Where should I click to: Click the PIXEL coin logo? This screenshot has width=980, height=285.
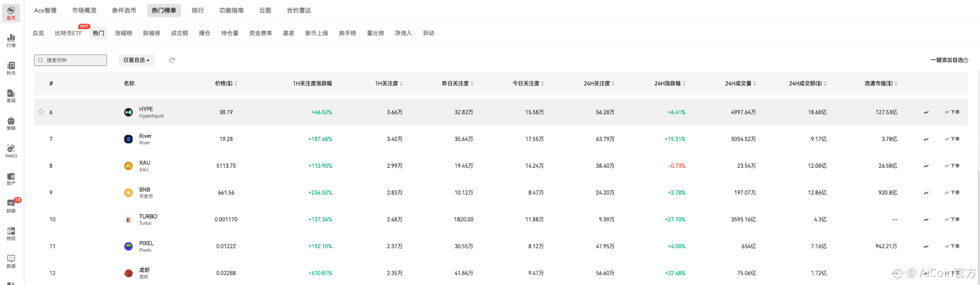(128, 246)
